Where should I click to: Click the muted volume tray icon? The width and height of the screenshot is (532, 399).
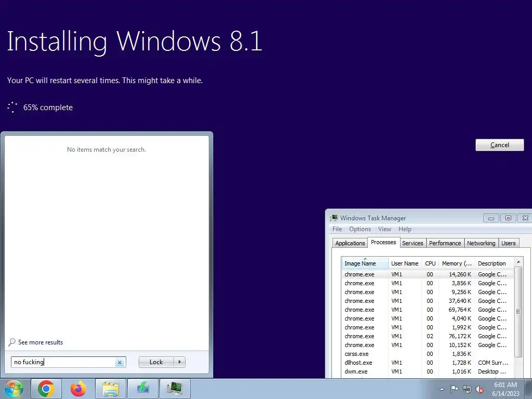point(480,389)
